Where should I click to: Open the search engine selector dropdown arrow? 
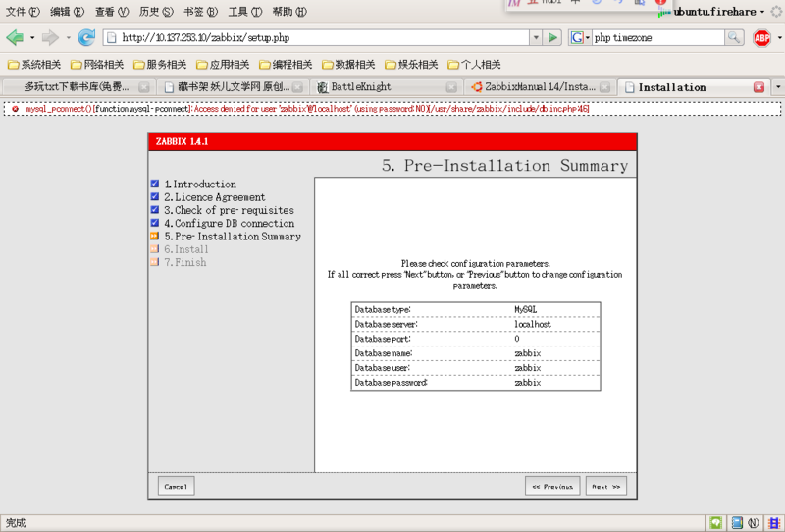[588, 38]
